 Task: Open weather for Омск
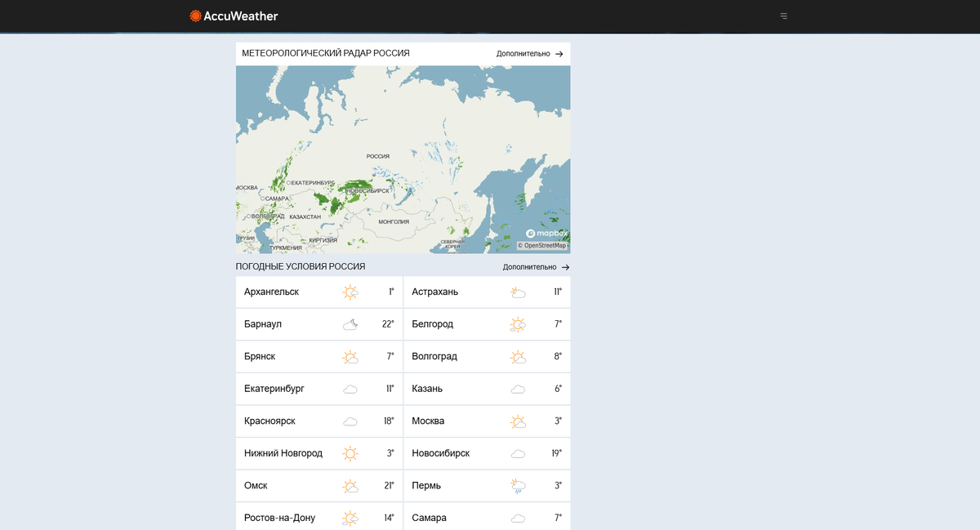(x=319, y=486)
